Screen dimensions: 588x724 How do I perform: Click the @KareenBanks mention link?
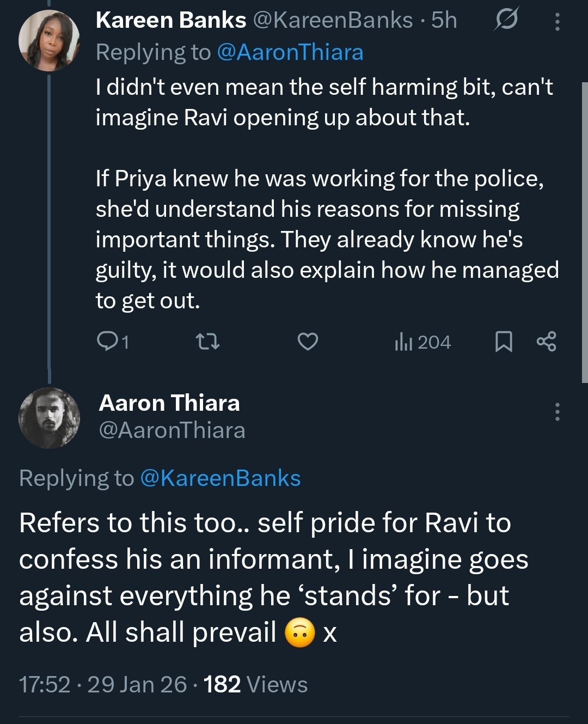pos(220,478)
